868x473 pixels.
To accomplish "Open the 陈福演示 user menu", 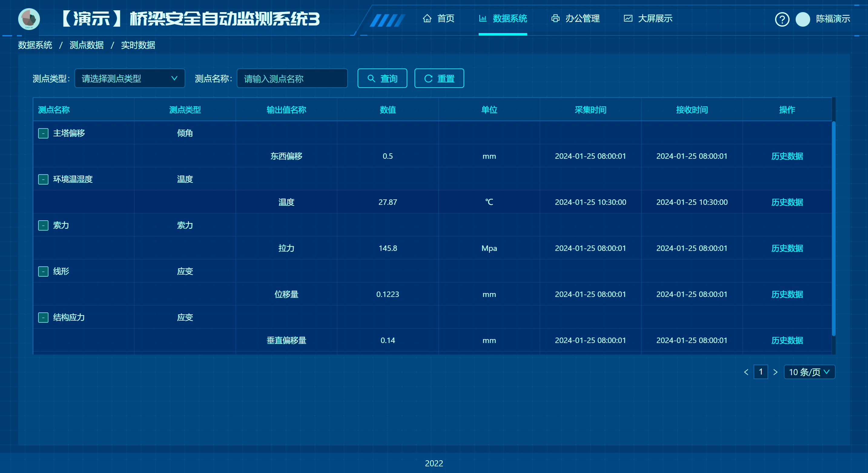I will [833, 19].
